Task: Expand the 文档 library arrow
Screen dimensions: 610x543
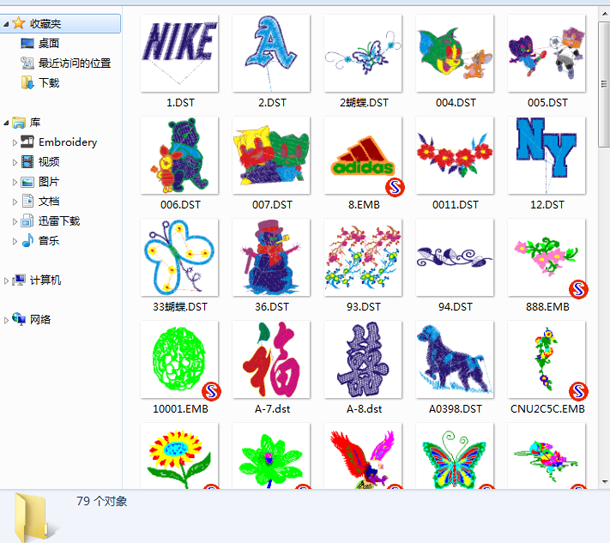Action: 15,202
